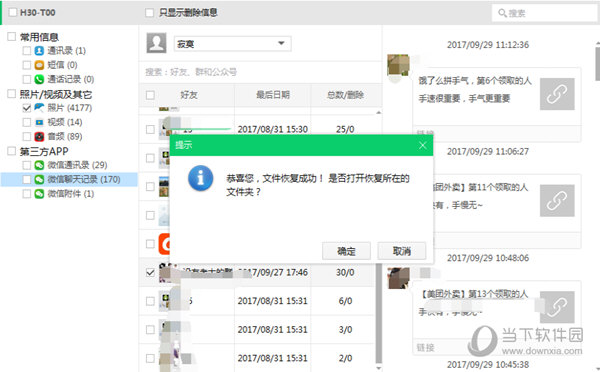Enable 只显示删除信息 checkbox
Image resolution: width=600 pixels, height=372 pixels.
(150, 13)
